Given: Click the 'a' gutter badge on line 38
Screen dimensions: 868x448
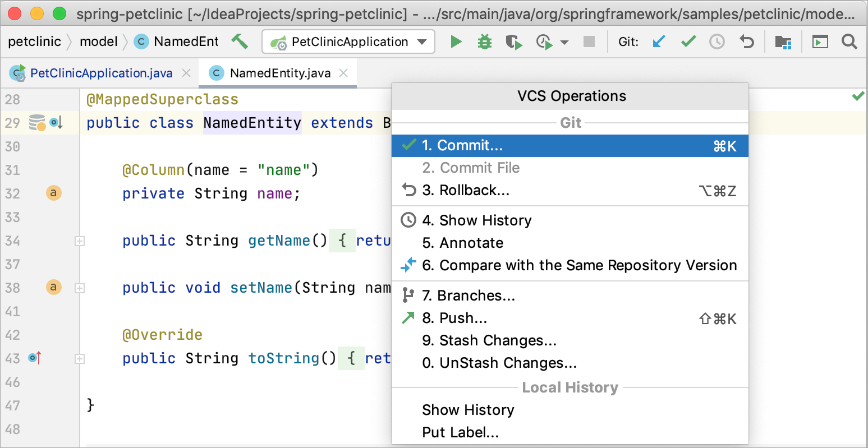Looking at the screenshot, I should tap(53, 287).
